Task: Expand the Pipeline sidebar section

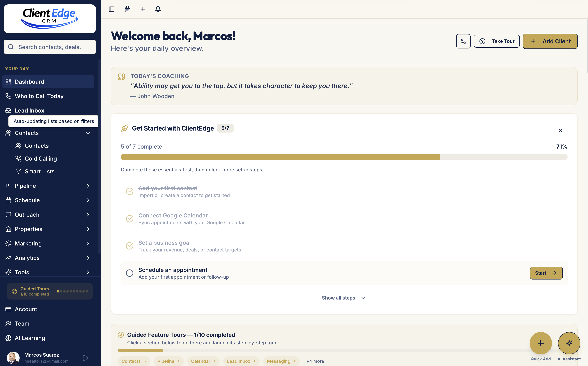Action: [88, 186]
